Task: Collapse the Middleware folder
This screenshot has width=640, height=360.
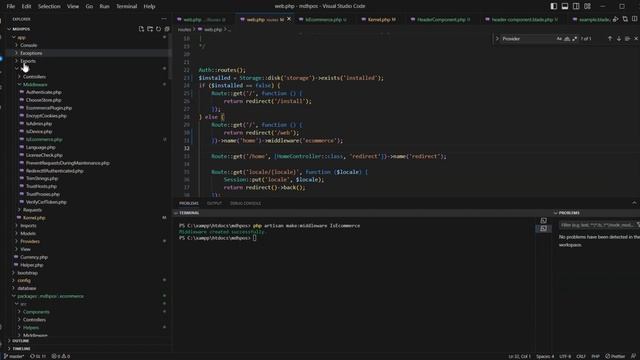Action: [x=35, y=84]
